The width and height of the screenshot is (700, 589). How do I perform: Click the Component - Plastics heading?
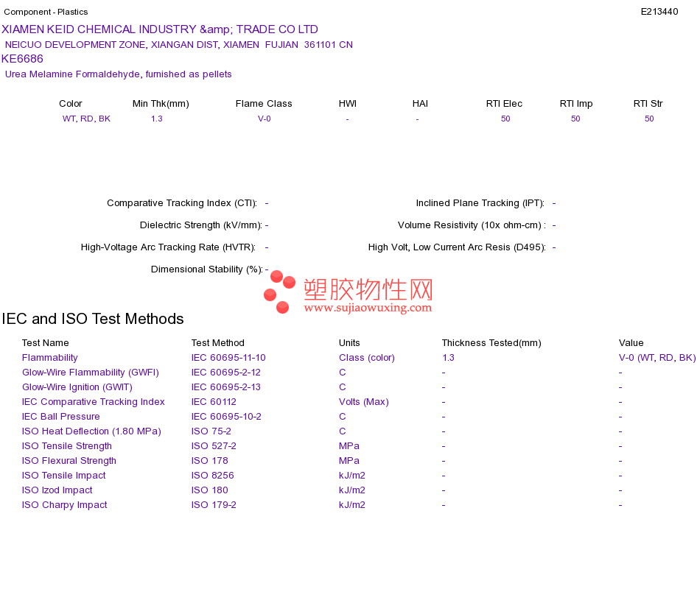(46, 12)
